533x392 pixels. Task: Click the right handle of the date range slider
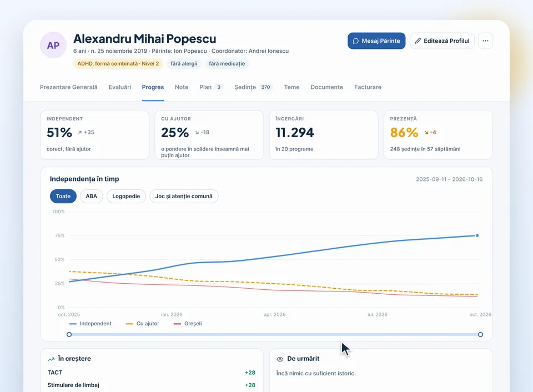tap(480, 335)
